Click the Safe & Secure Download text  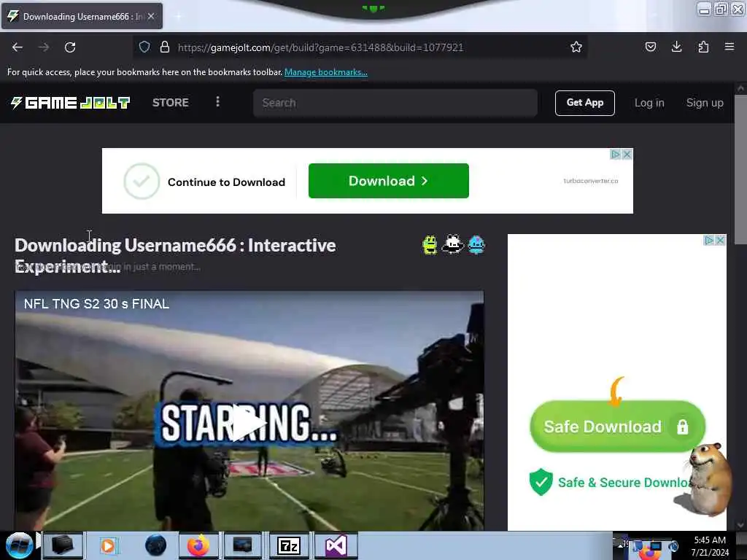pyautogui.click(x=624, y=483)
